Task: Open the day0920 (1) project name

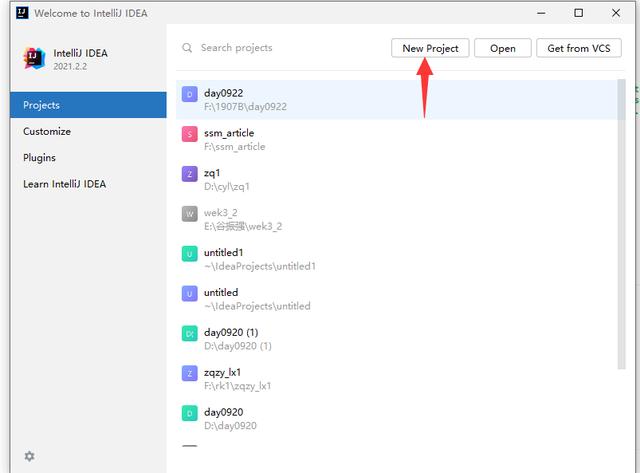Action: click(x=231, y=332)
